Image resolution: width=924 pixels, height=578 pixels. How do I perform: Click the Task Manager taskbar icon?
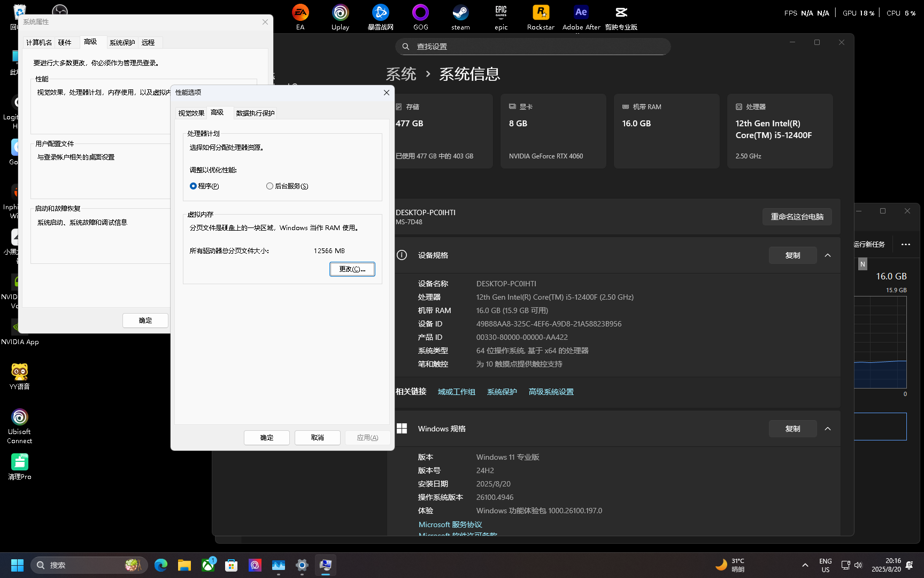coord(279,565)
